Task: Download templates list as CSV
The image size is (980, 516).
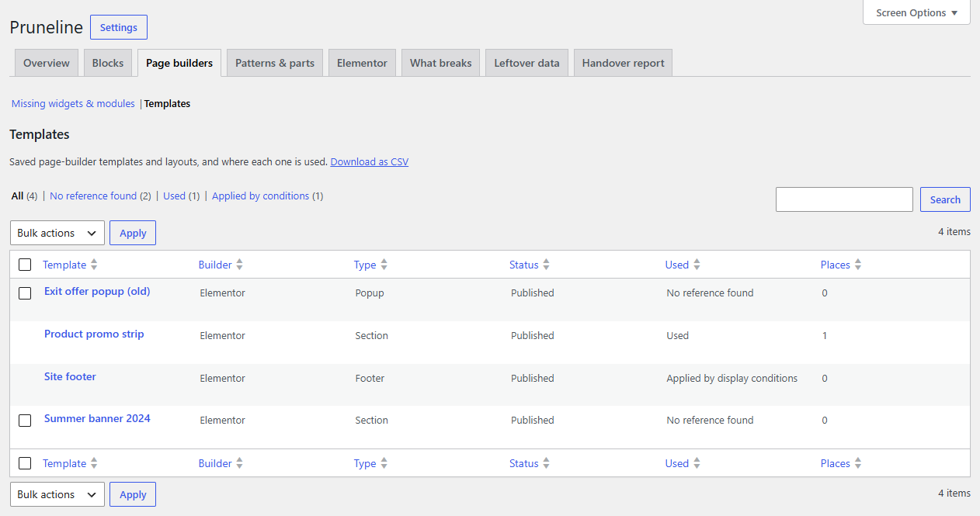Action: tap(370, 162)
